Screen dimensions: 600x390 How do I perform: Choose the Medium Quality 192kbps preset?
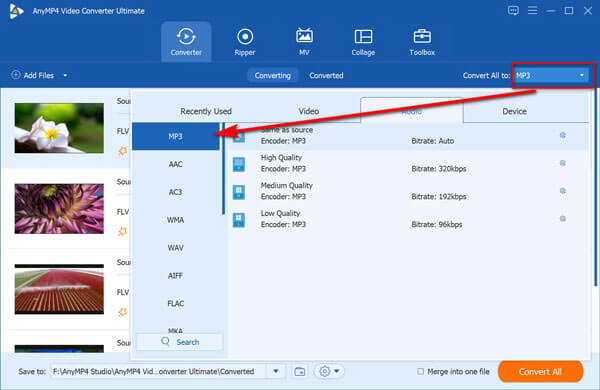pos(408,191)
